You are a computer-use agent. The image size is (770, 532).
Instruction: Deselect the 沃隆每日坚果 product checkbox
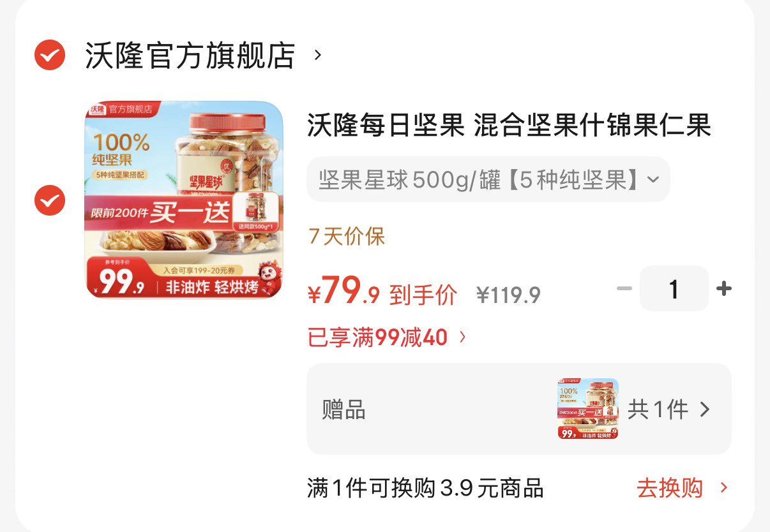(x=50, y=200)
